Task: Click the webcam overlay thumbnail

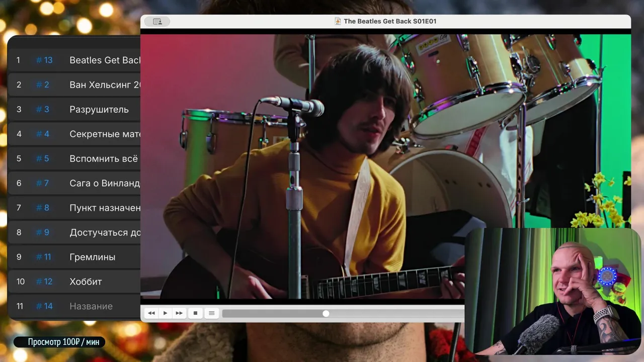Action: click(553, 292)
